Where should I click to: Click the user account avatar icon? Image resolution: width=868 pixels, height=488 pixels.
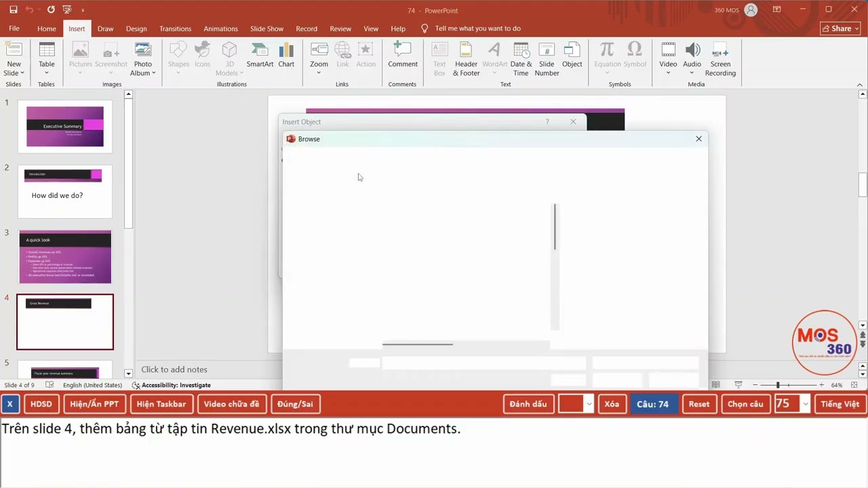[751, 10]
